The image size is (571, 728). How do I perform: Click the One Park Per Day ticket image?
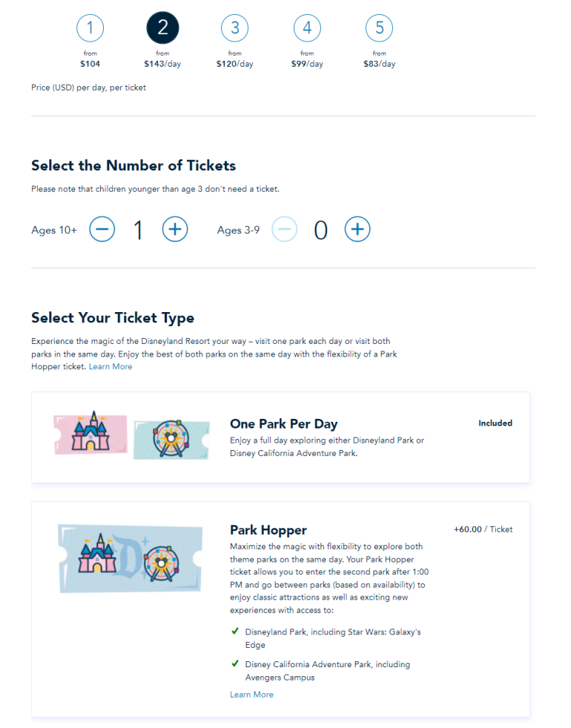coord(127,436)
